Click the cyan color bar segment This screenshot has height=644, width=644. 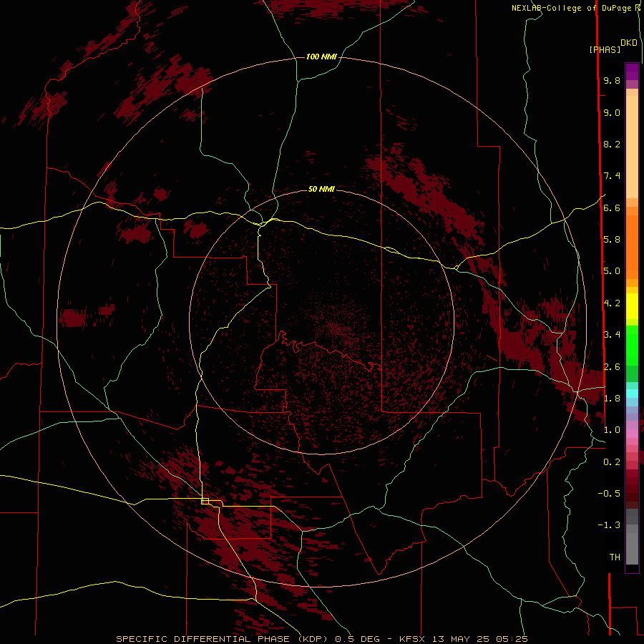(x=632, y=394)
